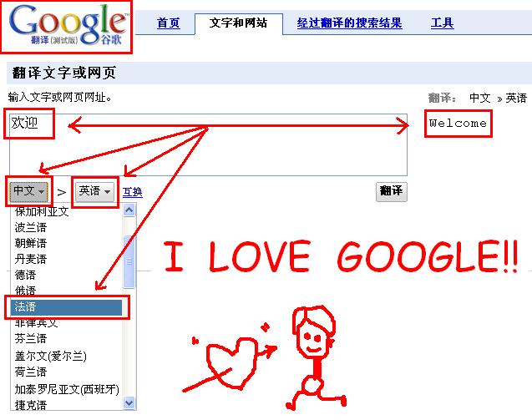Image resolution: width=532 pixels, height=420 pixels.
Task: Click the list's scroll down arrow
Action: (x=129, y=402)
